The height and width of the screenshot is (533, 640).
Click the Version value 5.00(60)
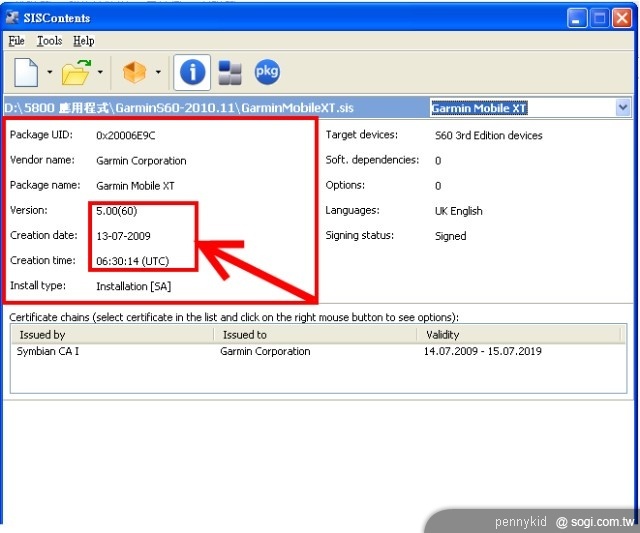tap(117, 211)
